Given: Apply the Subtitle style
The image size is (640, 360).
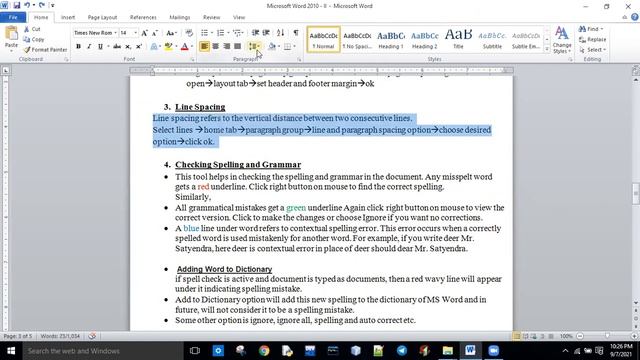Looking at the screenshot, I should click(492, 39).
